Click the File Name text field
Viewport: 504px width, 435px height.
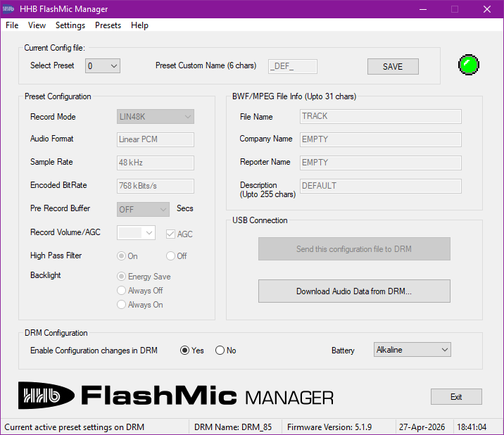pos(380,117)
